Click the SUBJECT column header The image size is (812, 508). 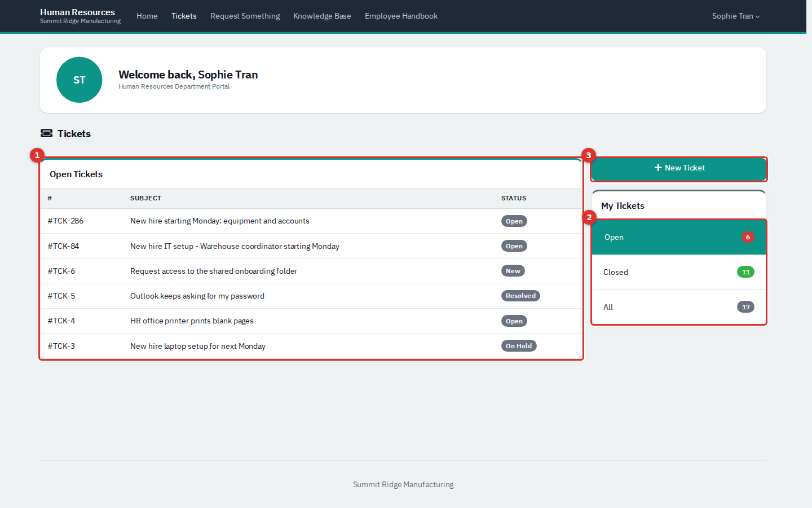tap(145, 198)
